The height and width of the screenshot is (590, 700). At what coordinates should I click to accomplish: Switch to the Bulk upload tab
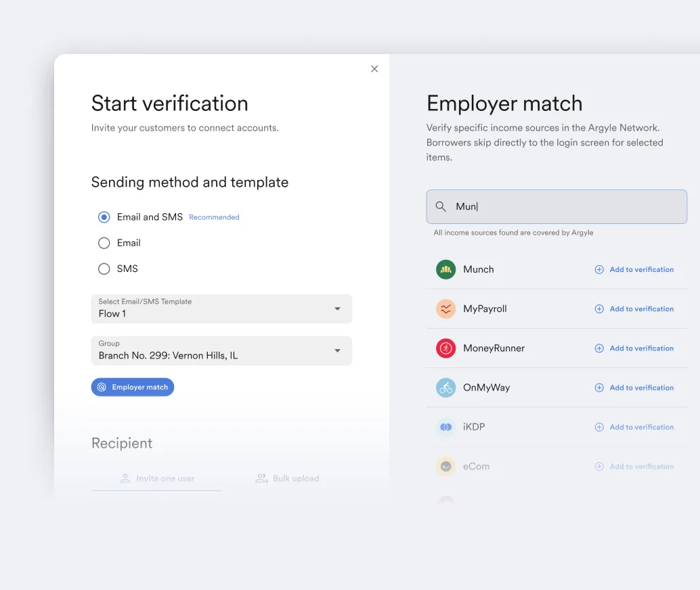tap(287, 478)
